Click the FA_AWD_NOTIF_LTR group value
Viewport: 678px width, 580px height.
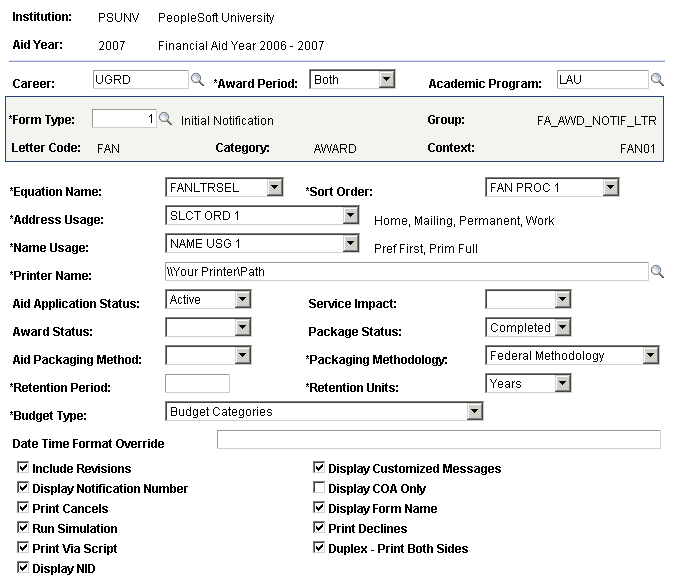pos(596,121)
